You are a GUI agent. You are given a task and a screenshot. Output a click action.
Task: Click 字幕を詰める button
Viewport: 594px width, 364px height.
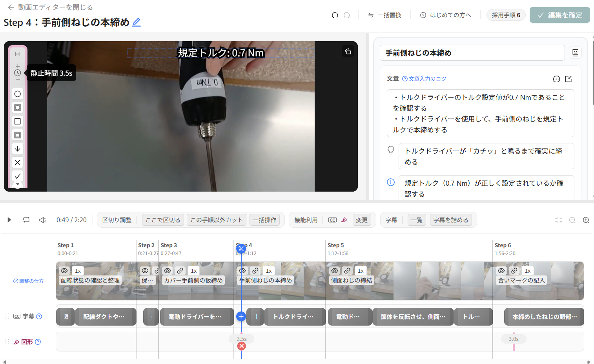coord(451,220)
